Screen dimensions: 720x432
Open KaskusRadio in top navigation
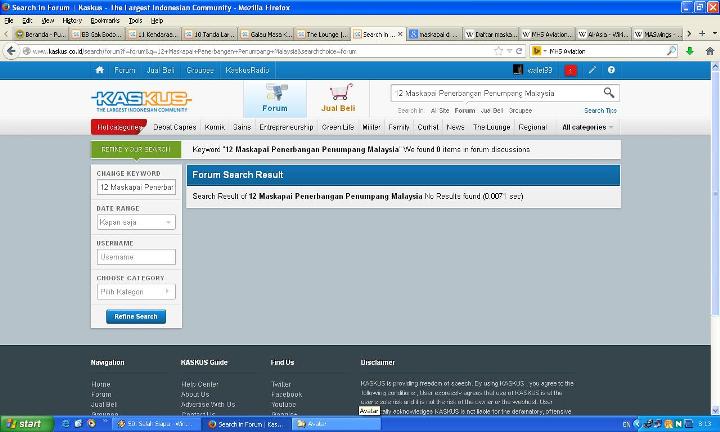tap(247, 70)
